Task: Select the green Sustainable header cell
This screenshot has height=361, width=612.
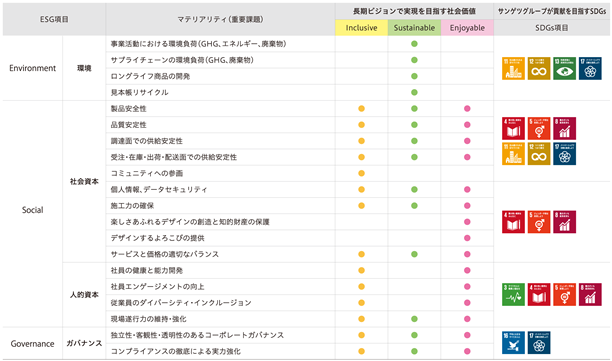Action: click(414, 28)
